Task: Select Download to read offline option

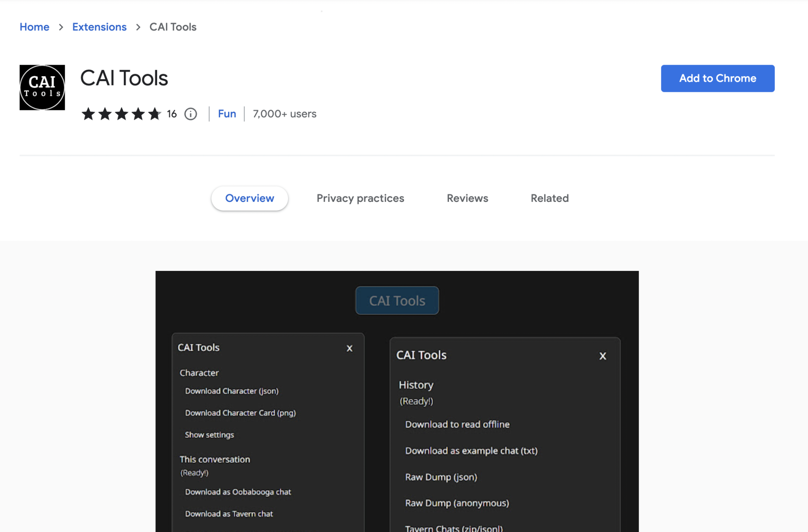Action: (x=457, y=424)
